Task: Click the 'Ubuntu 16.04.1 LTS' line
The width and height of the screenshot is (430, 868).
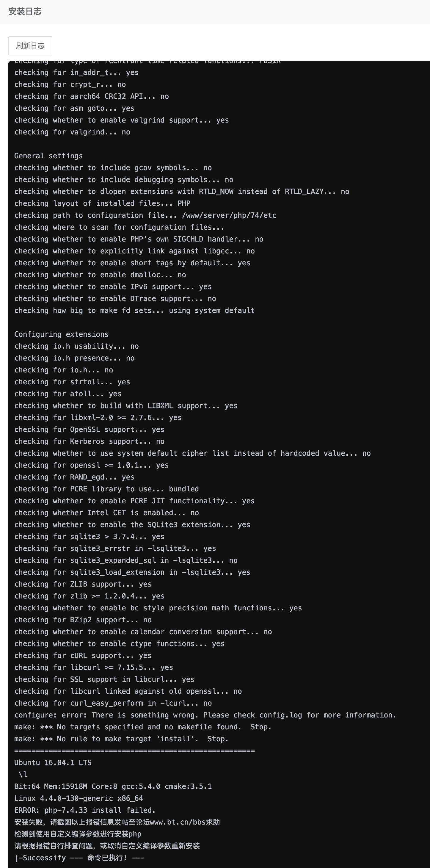Action: [x=53, y=762]
